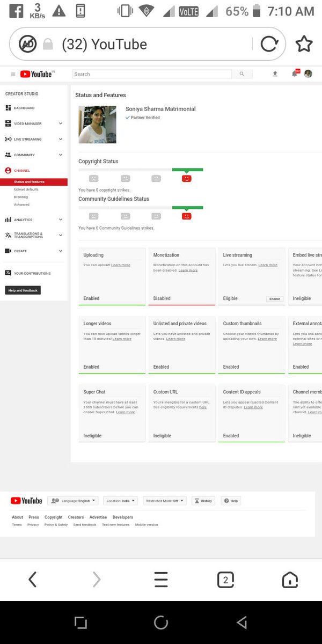Screen dimensions: 322x644
Task: Click the red smiley under Community Guidelines Status
Action: coord(187,216)
